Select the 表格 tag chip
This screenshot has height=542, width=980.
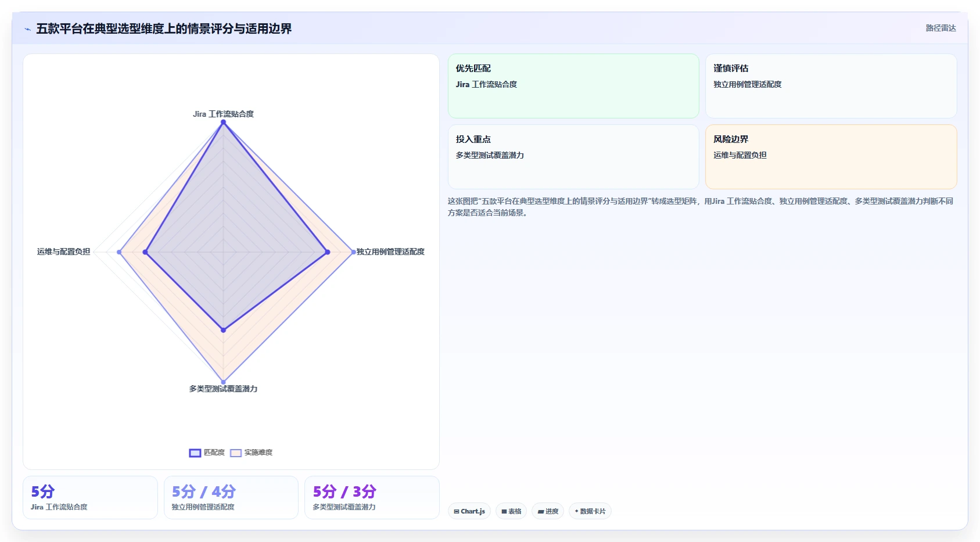[x=511, y=511]
